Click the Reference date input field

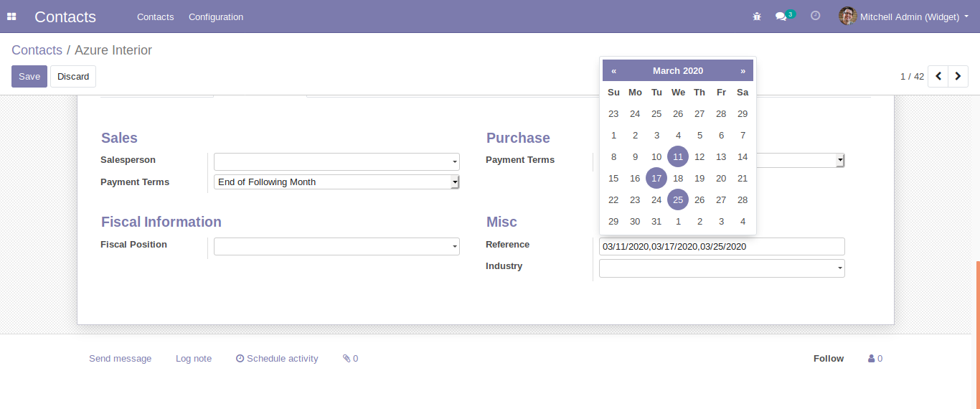[x=721, y=247]
